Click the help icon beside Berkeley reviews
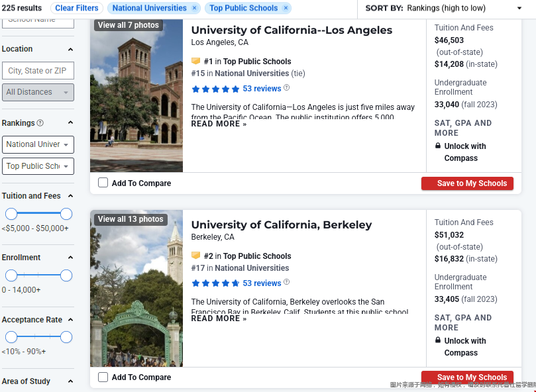The height and width of the screenshot is (392, 536). [286, 282]
